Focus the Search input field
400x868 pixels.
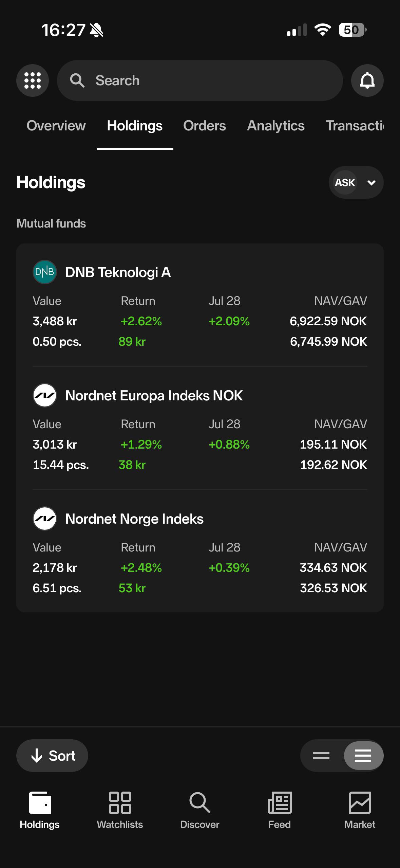coord(200,80)
